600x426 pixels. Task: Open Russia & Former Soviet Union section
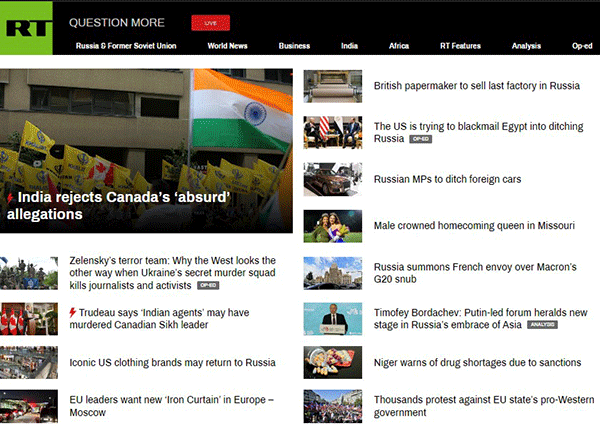pyautogui.click(x=126, y=46)
